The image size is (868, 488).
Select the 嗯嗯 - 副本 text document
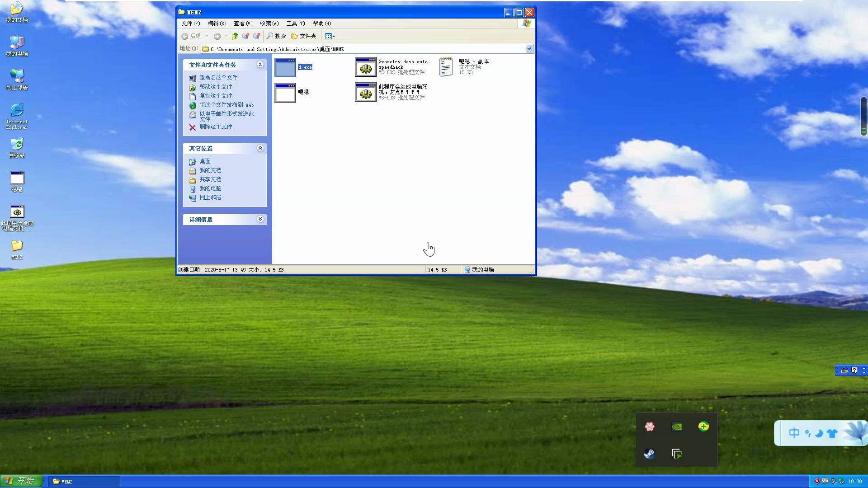pyautogui.click(x=446, y=67)
